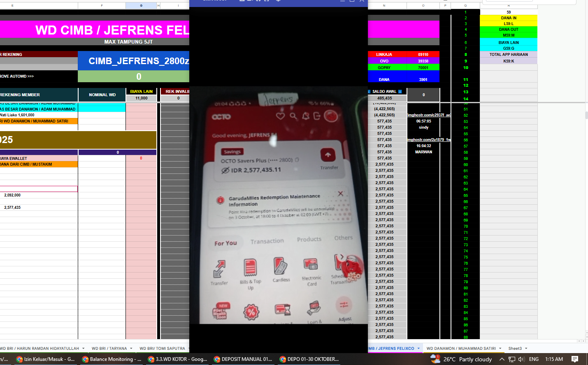588x365 pixels.
Task: Open the volume speaker icon in the tray
Action: (x=521, y=359)
